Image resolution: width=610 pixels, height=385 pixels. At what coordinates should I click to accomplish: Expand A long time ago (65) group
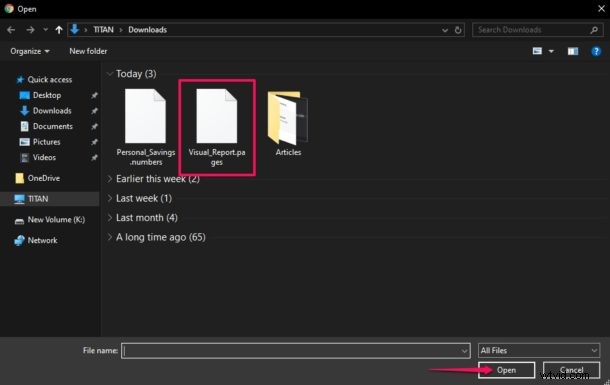click(x=109, y=237)
